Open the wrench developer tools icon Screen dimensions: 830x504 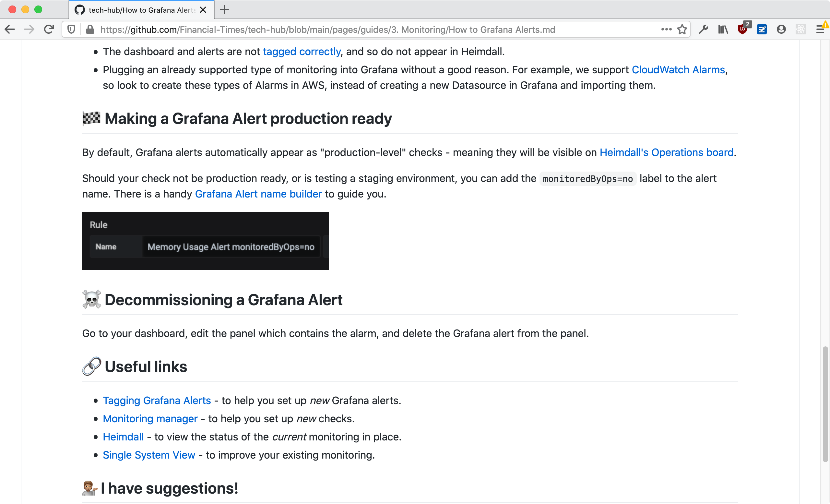[703, 30]
